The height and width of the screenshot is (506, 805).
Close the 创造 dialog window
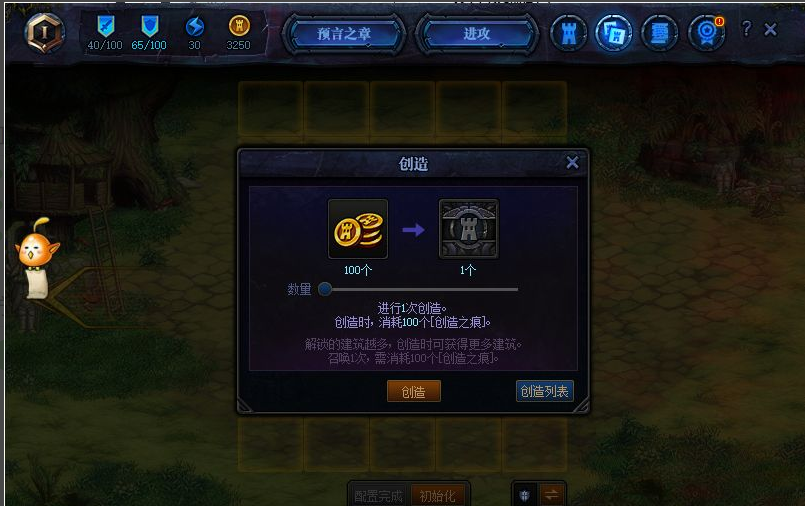click(x=572, y=163)
